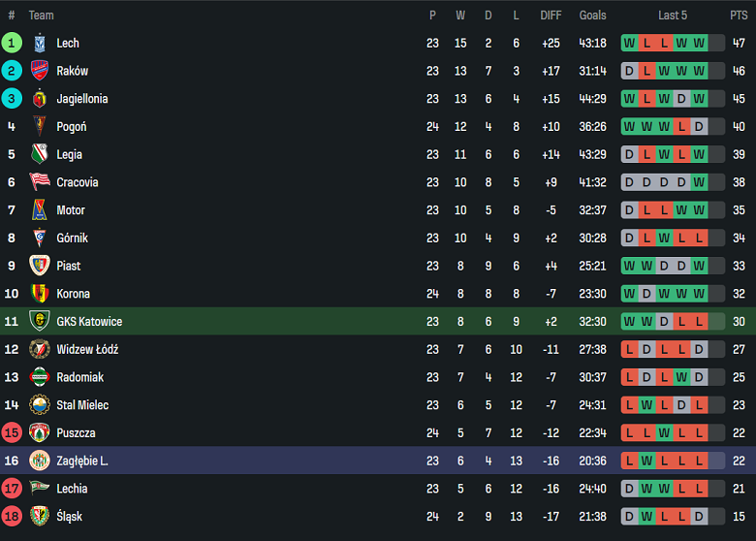Click the Lechia team badge
This screenshot has width=756, height=541.
[x=40, y=489]
